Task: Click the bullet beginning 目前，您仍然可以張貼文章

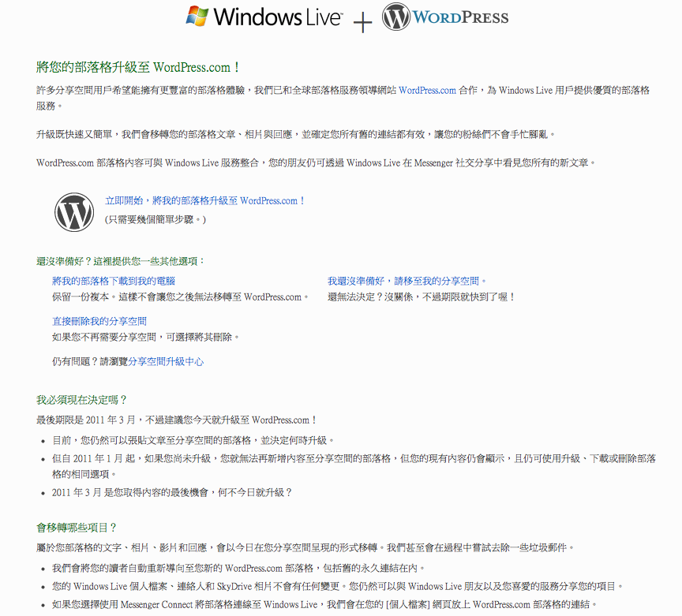Action: 193,440
